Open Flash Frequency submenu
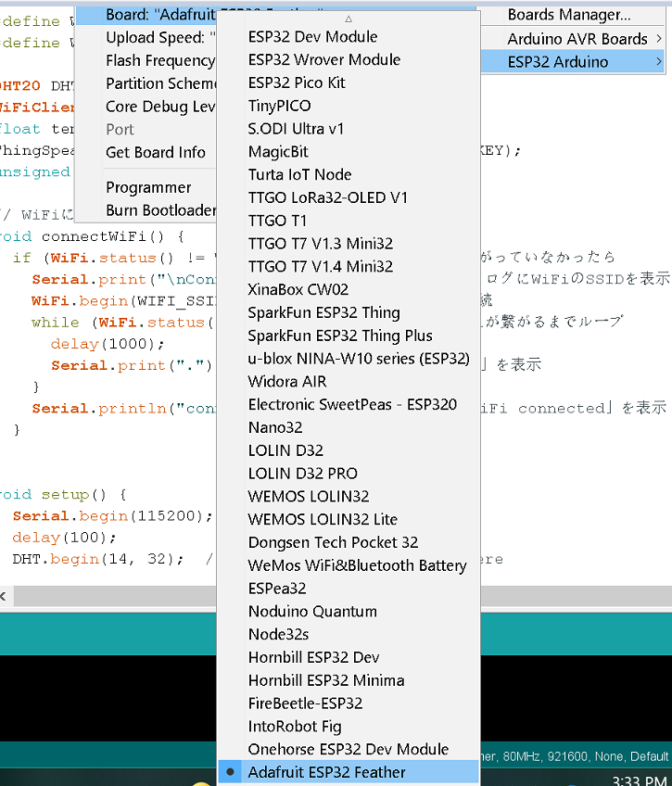672x786 pixels. tap(146, 60)
